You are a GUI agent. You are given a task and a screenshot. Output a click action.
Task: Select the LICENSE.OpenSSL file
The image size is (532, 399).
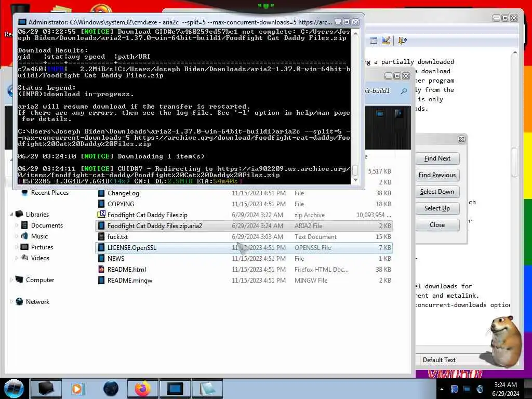[244, 248]
